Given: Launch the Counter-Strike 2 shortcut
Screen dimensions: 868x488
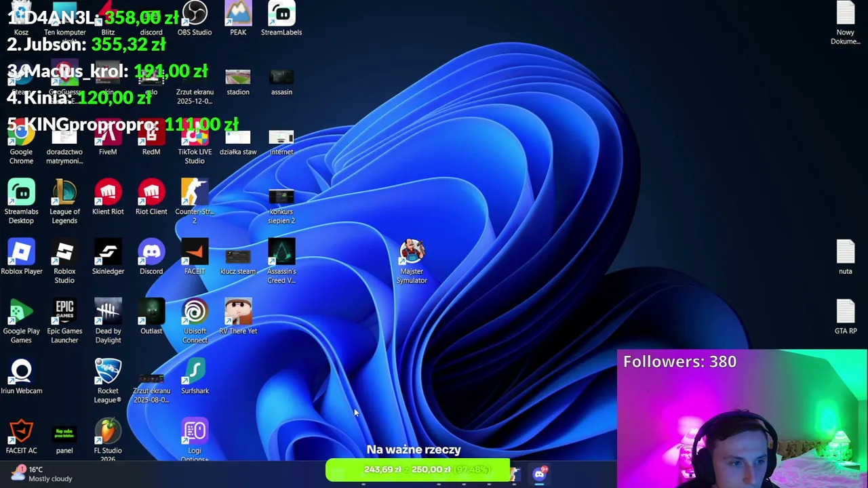Looking at the screenshot, I should click(x=195, y=201).
